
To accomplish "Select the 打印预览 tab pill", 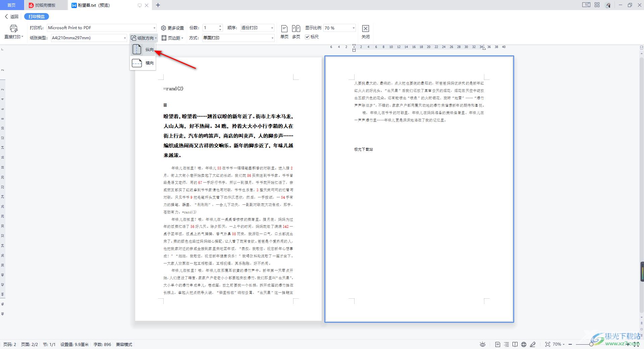I will (37, 16).
